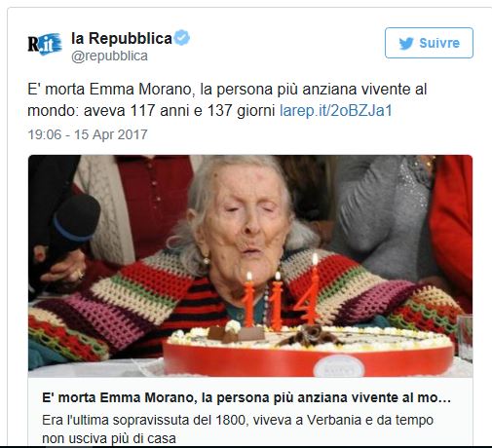Screen dimensions: 492x448
Task: Click the text "aveva 117 anni e 137 giorni"
Action: 179,110
